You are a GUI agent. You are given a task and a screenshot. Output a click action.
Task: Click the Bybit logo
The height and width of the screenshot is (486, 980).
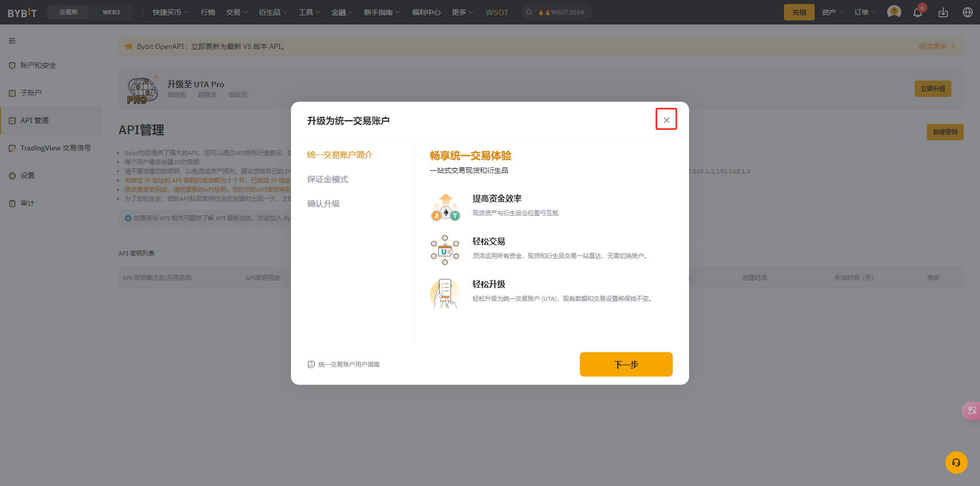tap(22, 12)
